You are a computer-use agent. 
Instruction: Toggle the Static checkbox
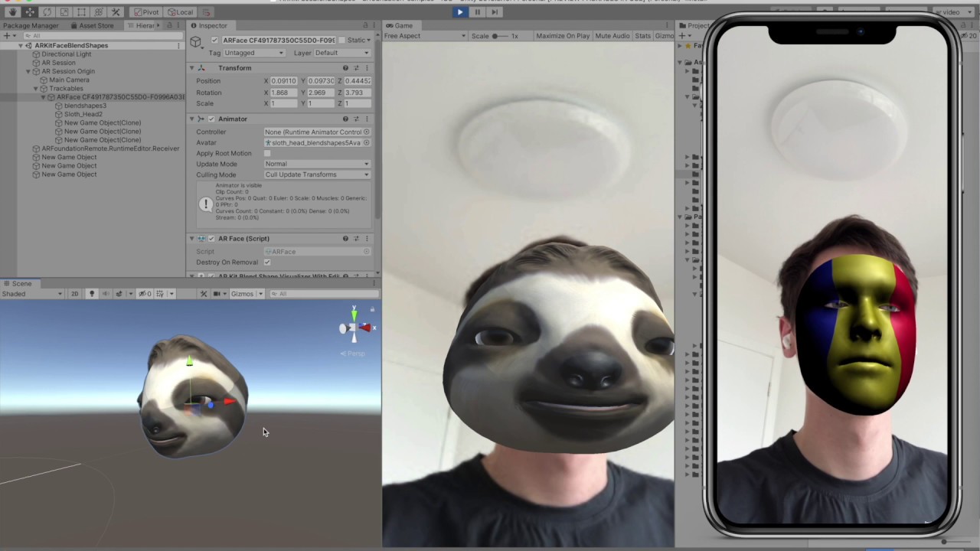point(342,40)
